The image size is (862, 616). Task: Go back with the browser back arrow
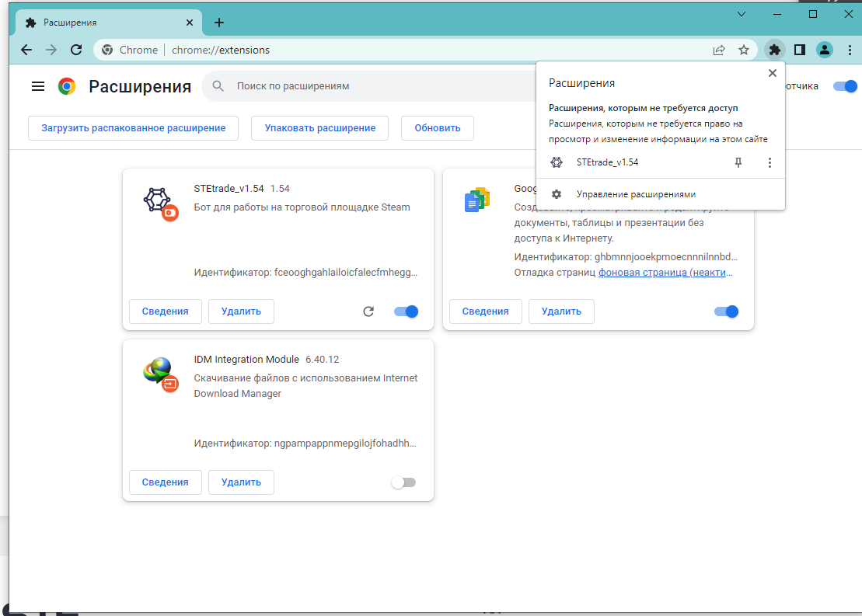[26, 50]
